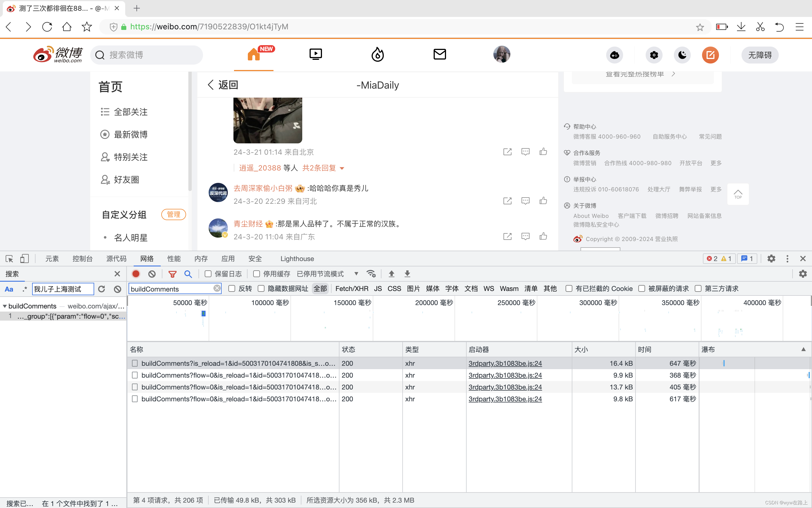The height and width of the screenshot is (508, 812).
Task: Click the scissors screenshot icon in browser toolbar
Action: 760,27
